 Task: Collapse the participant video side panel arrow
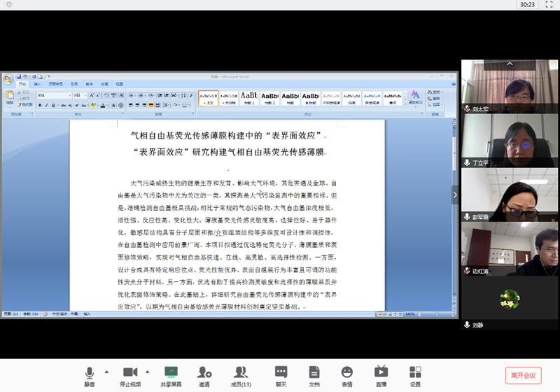456,195
